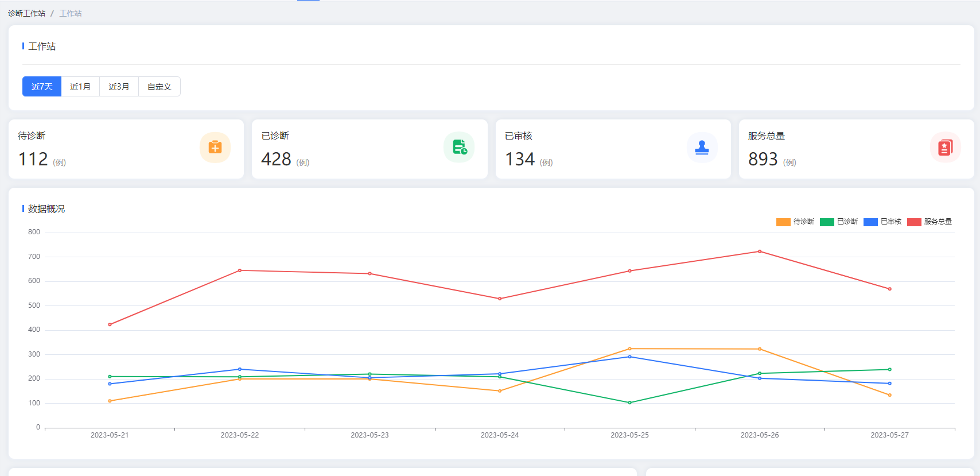The height and width of the screenshot is (476, 980).
Task: Click the green line point on 2023-05-27
Action: click(x=890, y=369)
